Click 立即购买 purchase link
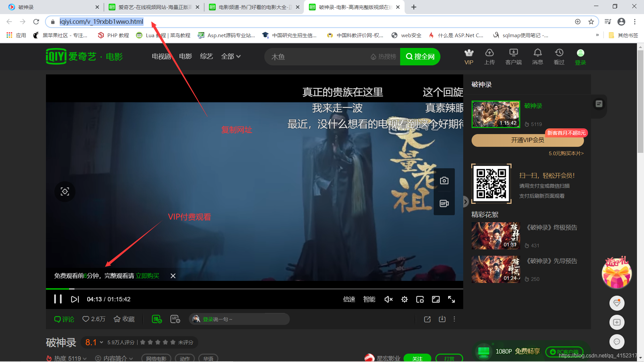 click(x=147, y=276)
